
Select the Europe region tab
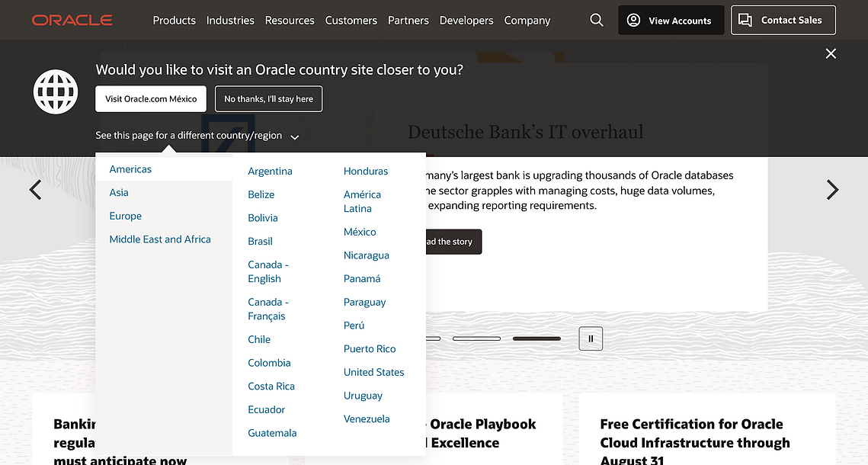click(126, 216)
